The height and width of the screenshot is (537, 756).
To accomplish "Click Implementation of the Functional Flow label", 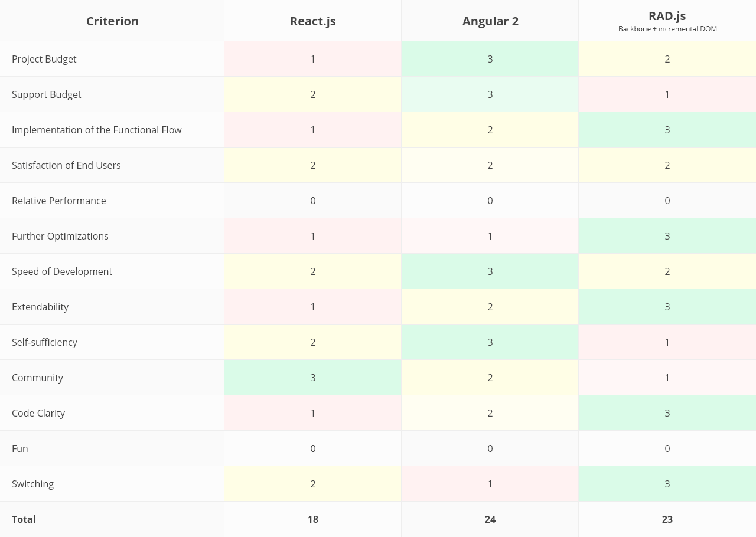I will [x=97, y=130].
